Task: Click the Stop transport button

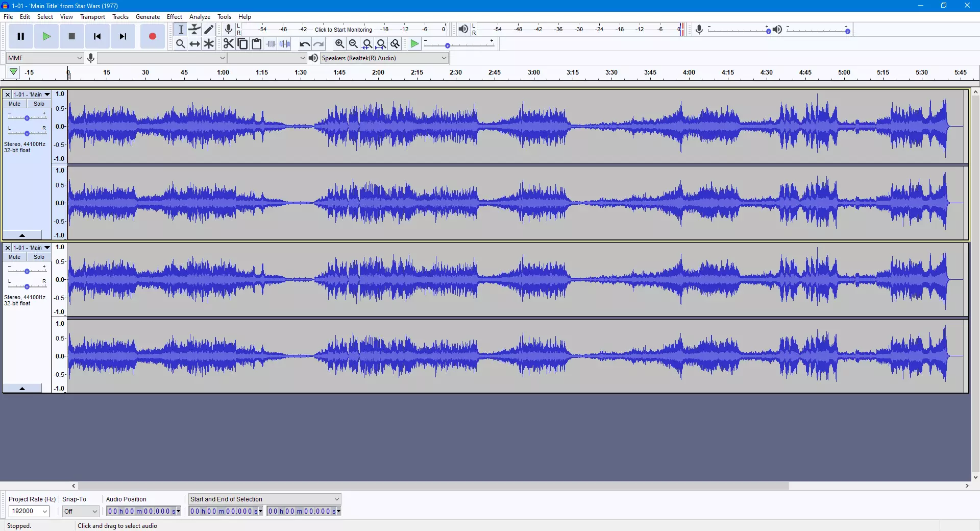Action: click(x=72, y=36)
